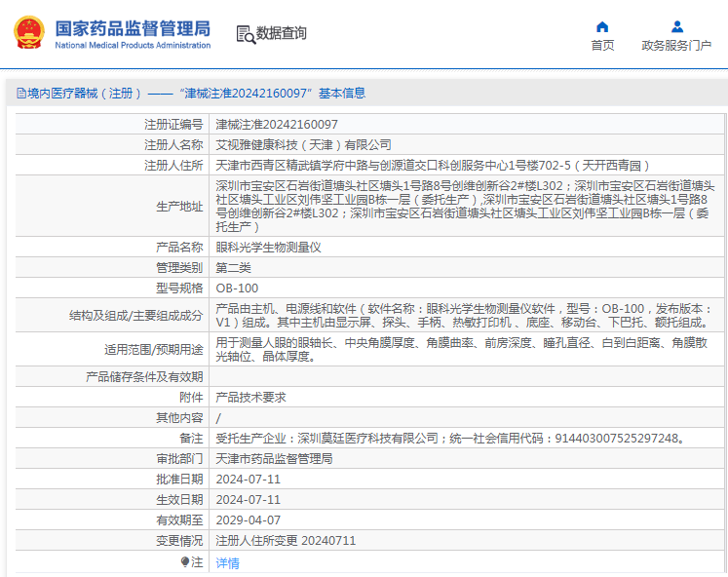Select product name 眼科光学生物测量仪
The width and height of the screenshot is (728, 577).
[268, 247]
